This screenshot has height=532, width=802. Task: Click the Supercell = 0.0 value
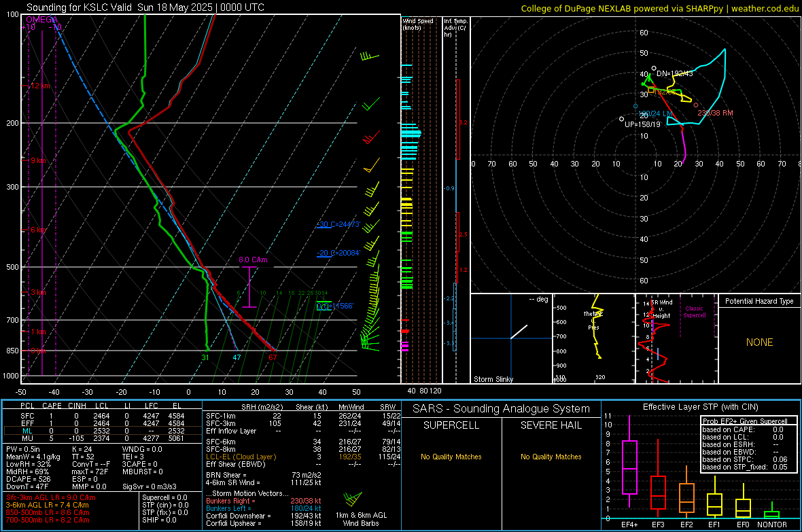pos(164,497)
